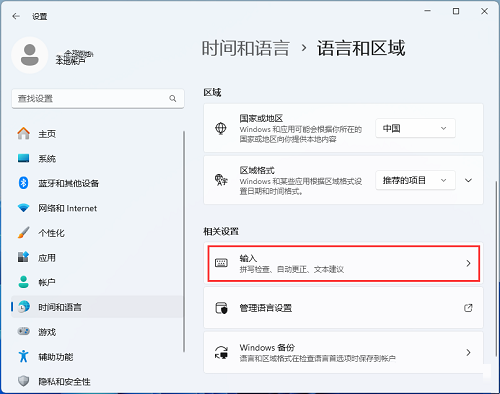500x394 pixels.
Task: Click the 时间和语言 breadcrumb link
Action: pos(246,48)
